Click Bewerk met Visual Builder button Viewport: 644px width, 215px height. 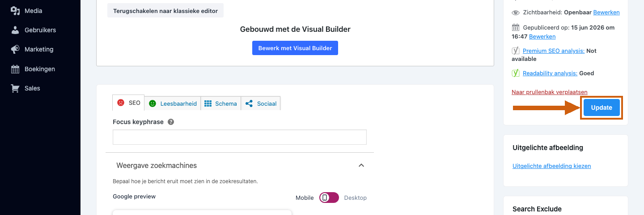click(295, 48)
